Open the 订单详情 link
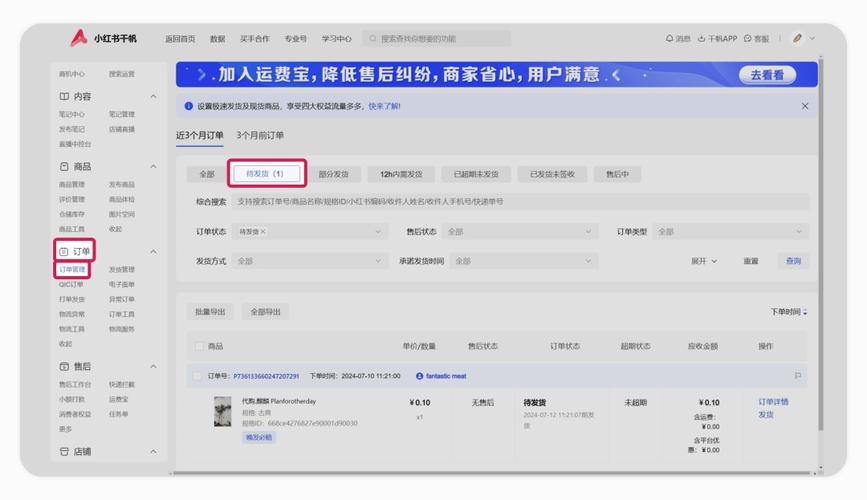The height and width of the screenshot is (500, 867). [x=772, y=402]
